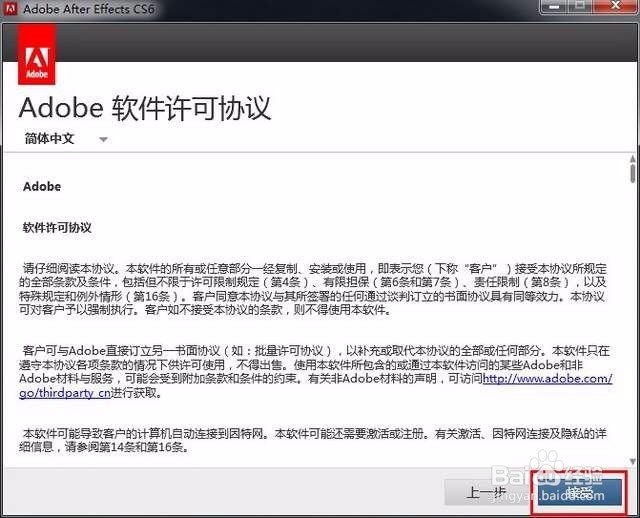Click the scrollbar down arrow

click(x=633, y=462)
